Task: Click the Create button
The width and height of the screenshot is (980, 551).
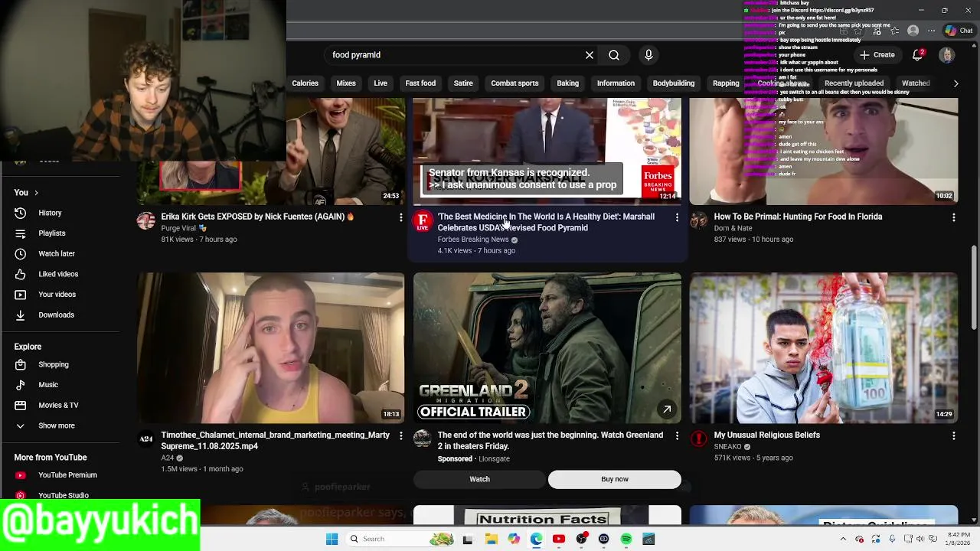Action: pyautogui.click(x=877, y=55)
